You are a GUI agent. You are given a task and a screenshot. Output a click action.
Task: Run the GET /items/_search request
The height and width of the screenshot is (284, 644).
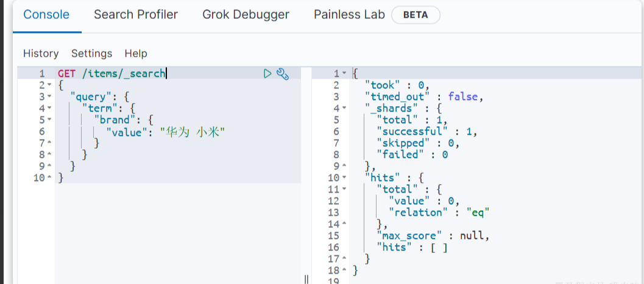click(267, 74)
